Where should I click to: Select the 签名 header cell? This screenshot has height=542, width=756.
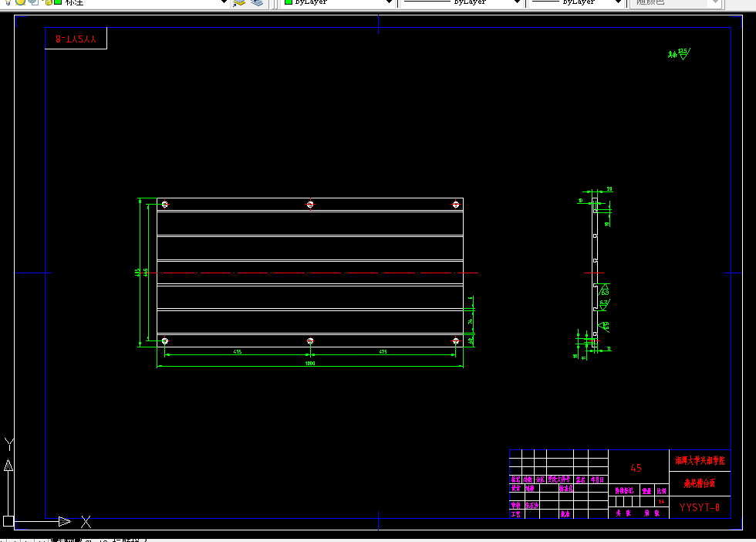pos(580,479)
